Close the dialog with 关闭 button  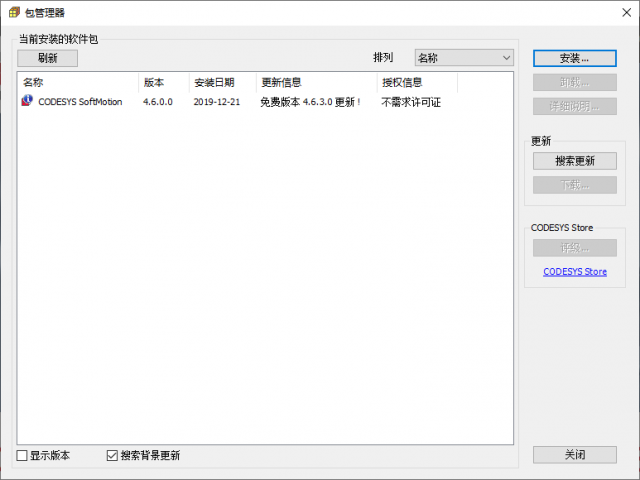pyautogui.click(x=574, y=454)
